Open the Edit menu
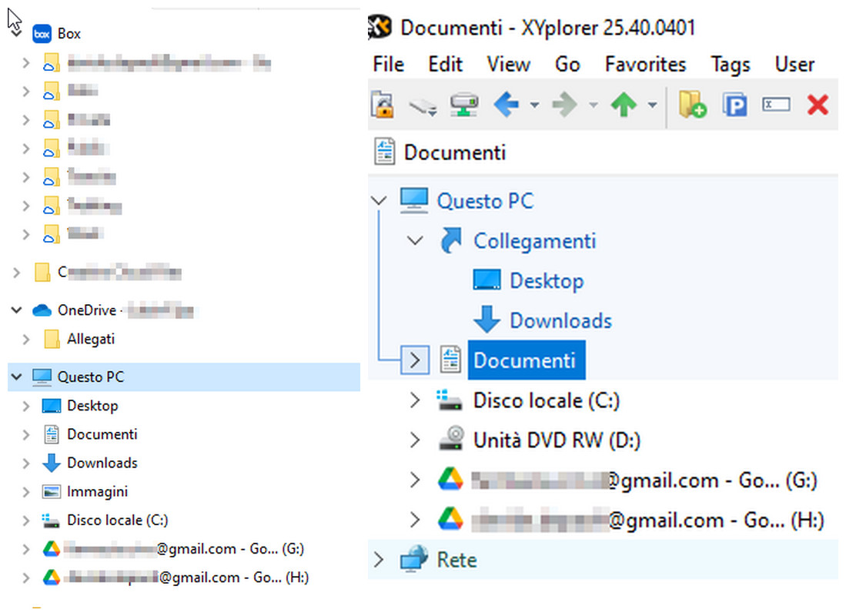This screenshot has width=846, height=616. [445, 64]
